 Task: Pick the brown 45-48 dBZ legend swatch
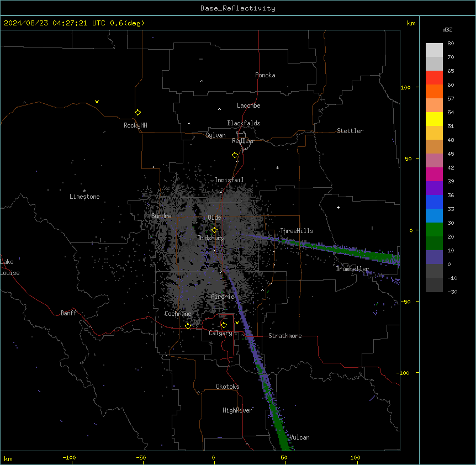click(x=434, y=146)
